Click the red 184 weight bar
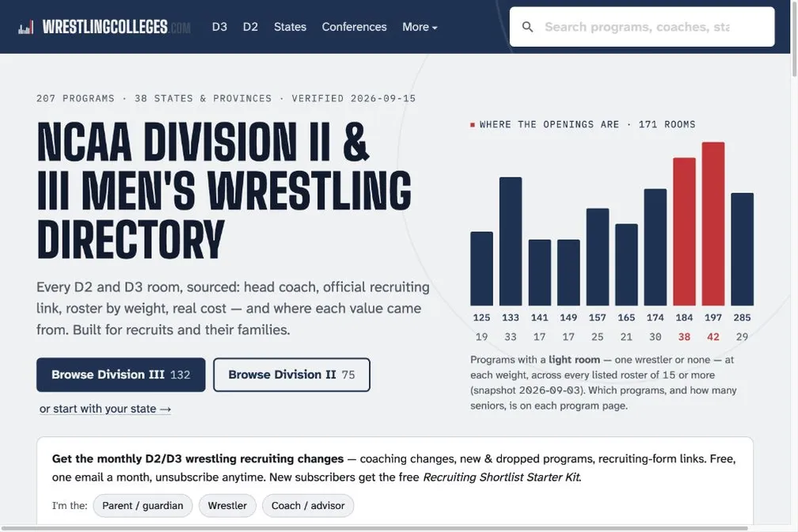 pyautogui.click(x=685, y=232)
